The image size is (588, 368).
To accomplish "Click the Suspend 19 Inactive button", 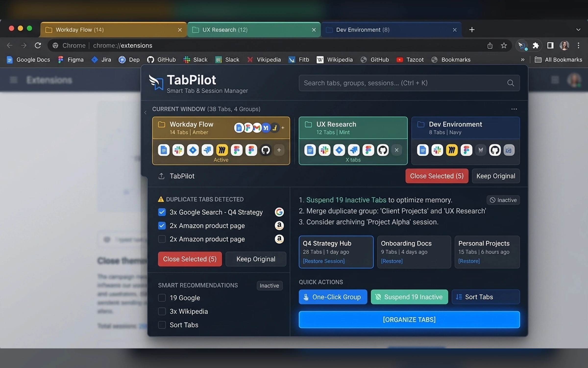I will pyautogui.click(x=409, y=297).
